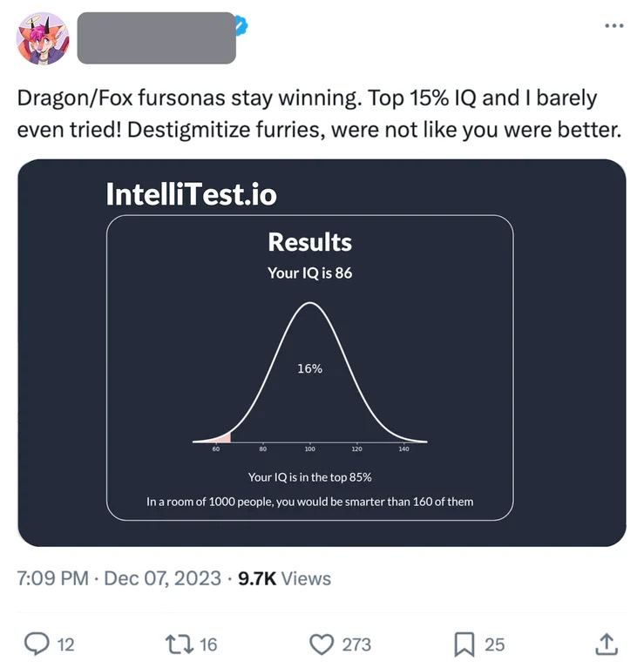Open the author's profile avatar
The height and width of the screenshot is (668, 644).
click(x=44, y=38)
